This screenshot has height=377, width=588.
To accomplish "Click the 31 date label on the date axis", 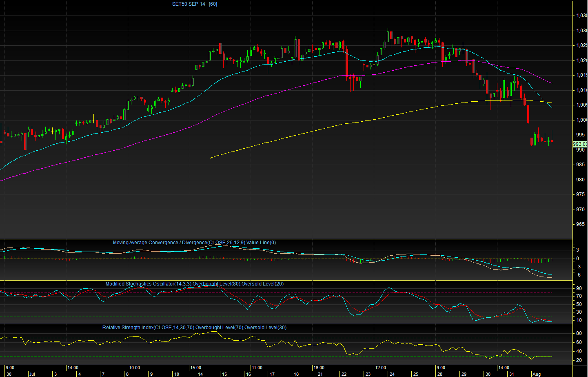I will 511,375.
